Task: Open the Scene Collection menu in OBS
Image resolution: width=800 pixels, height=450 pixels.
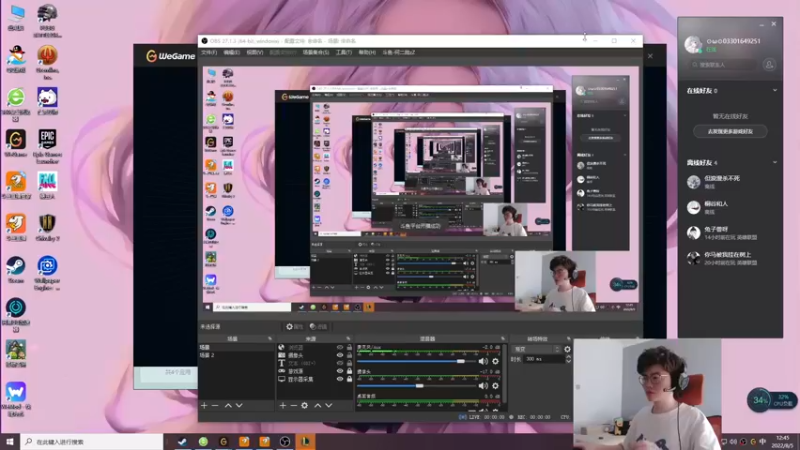Action: tap(316, 53)
